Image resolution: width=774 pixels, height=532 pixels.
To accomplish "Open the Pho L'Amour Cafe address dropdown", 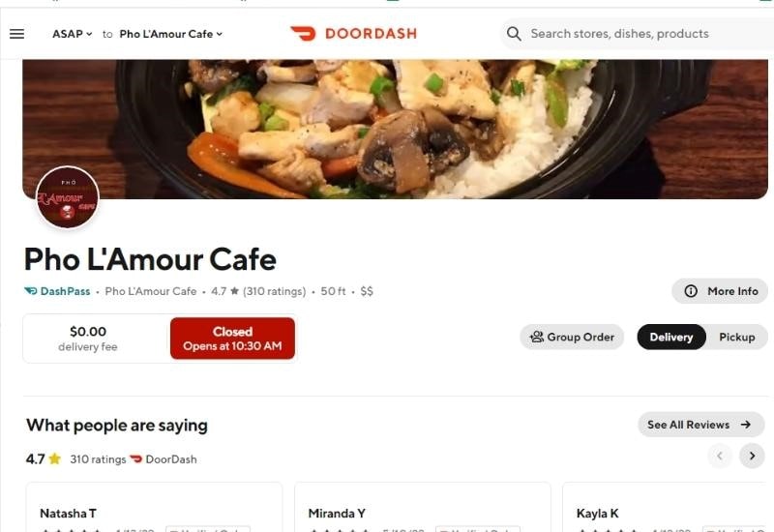I will [171, 34].
